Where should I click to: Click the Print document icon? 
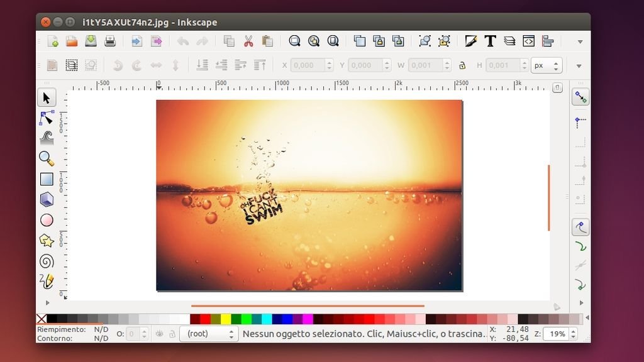[110, 41]
